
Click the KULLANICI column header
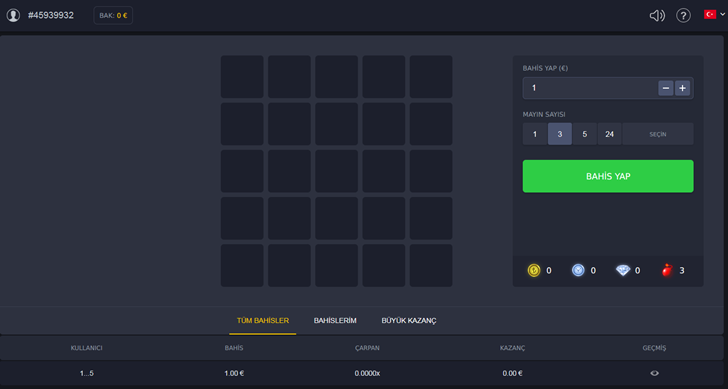pyautogui.click(x=86, y=348)
